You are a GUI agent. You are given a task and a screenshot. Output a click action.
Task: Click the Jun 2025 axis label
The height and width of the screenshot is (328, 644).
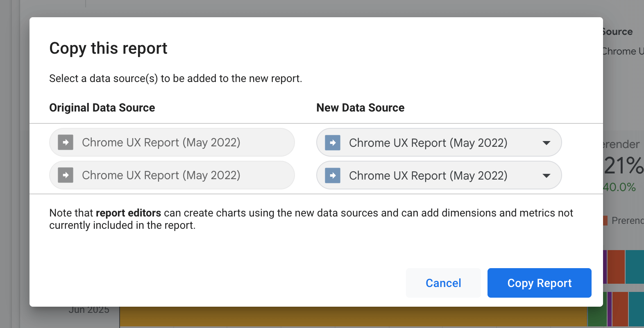tap(89, 310)
